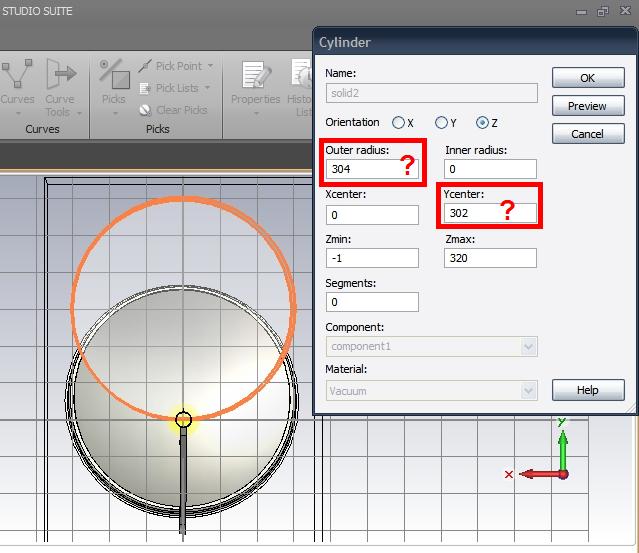Select Z orientation radio button

pyautogui.click(x=483, y=123)
